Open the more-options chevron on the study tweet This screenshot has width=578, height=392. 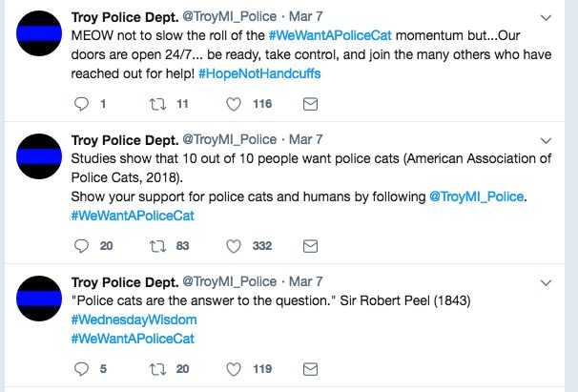[x=546, y=141]
